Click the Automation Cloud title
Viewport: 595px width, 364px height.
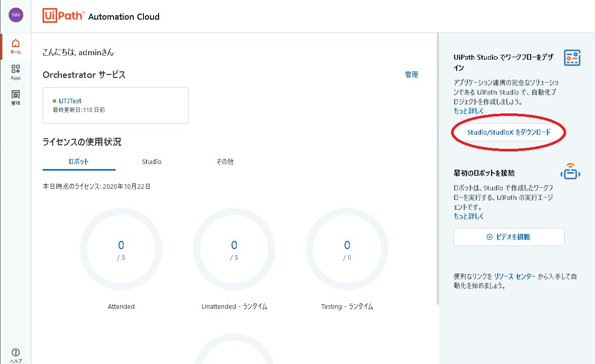pos(124,17)
